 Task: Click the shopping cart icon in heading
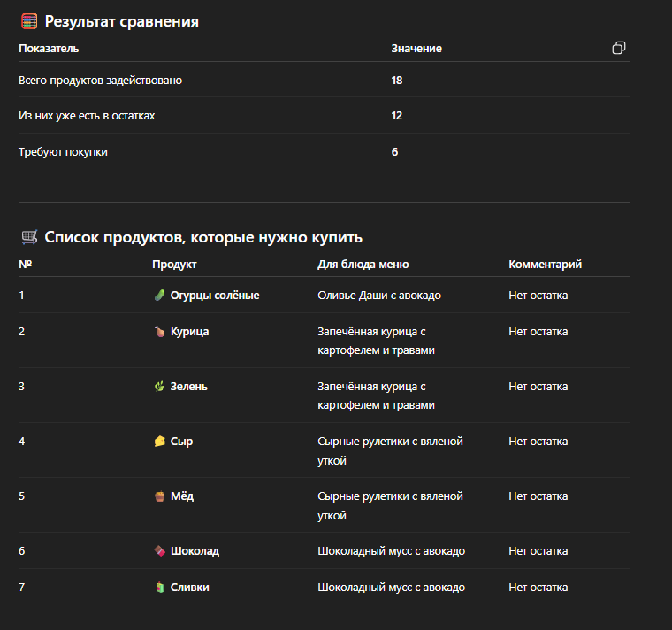(29, 237)
